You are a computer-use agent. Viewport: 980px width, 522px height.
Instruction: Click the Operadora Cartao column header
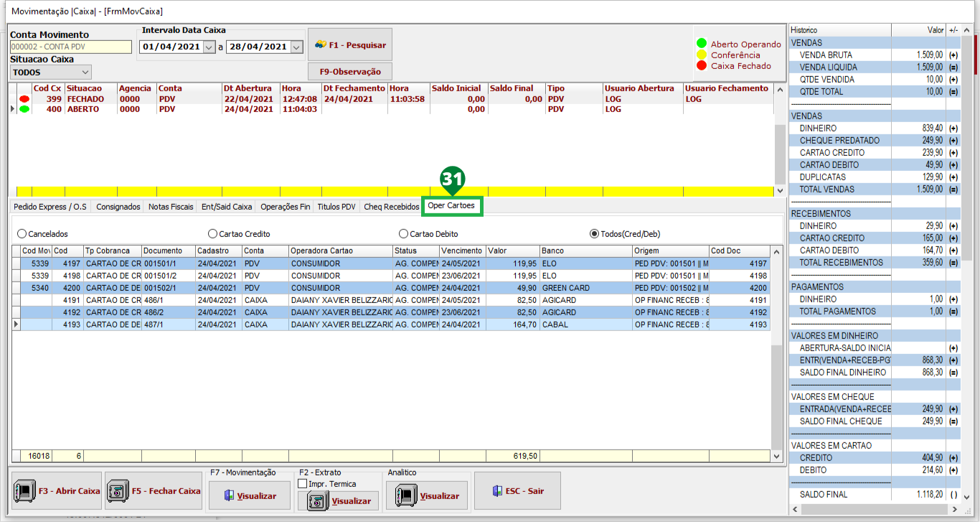click(x=340, y=251)
